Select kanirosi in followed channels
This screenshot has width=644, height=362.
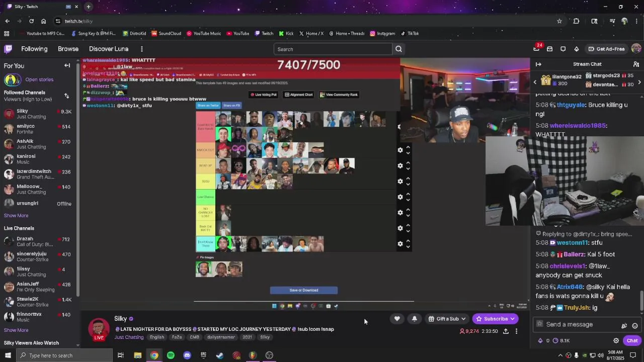[x=39, y=159]
